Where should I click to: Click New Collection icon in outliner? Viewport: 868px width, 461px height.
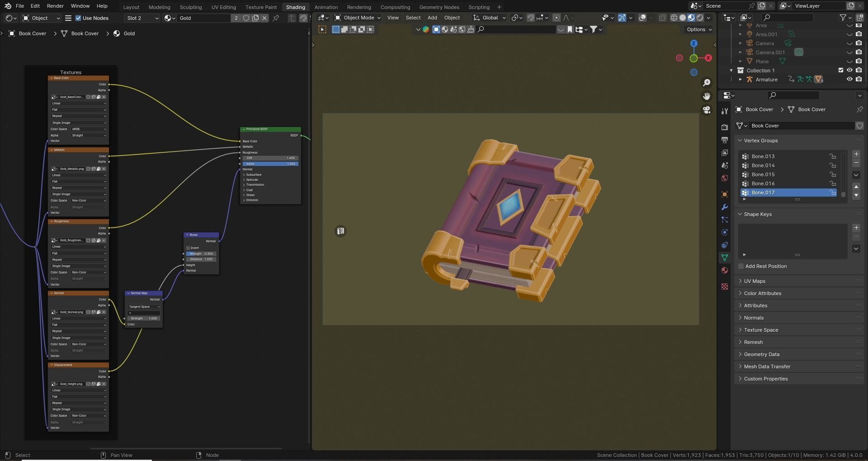[x=859, y=18]
